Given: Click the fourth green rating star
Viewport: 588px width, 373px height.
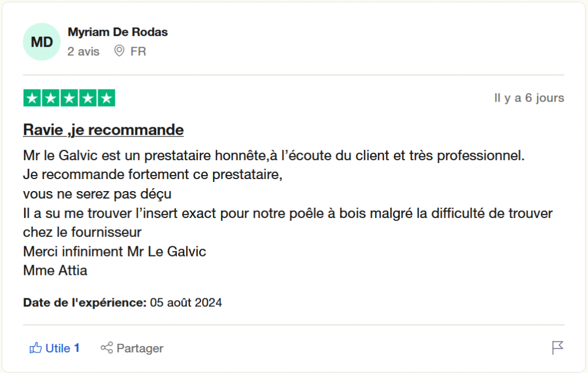Looking at the screenshot, I should 88,98.
